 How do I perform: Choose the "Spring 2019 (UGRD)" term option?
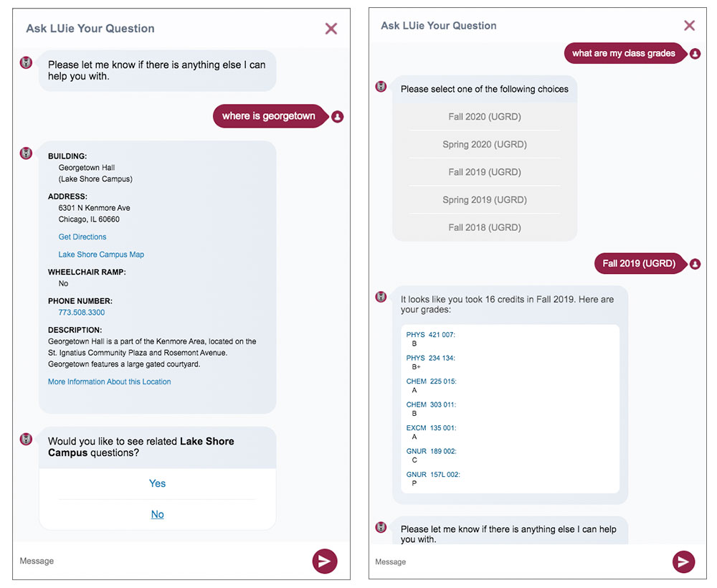tap(485, 199)
